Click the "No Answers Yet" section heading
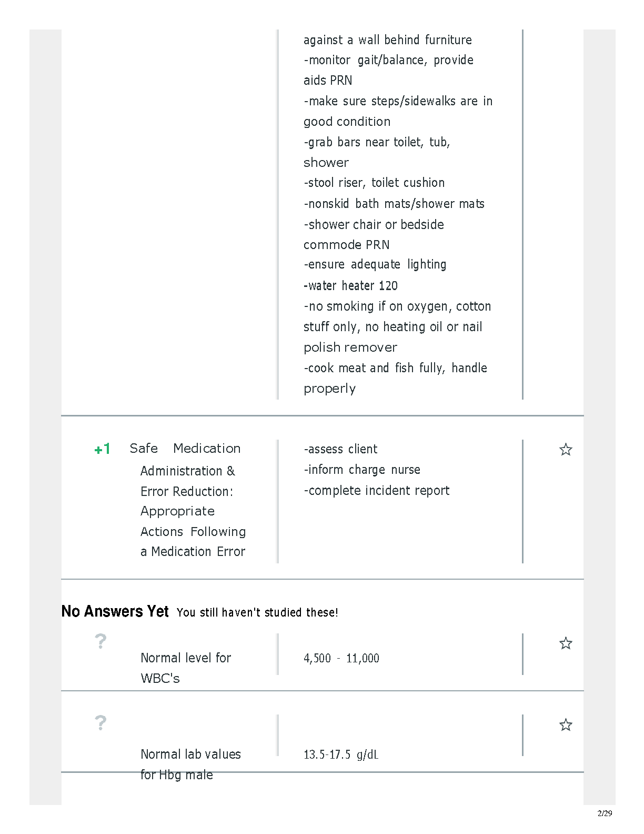644x834 pixels. click(115, 611)
